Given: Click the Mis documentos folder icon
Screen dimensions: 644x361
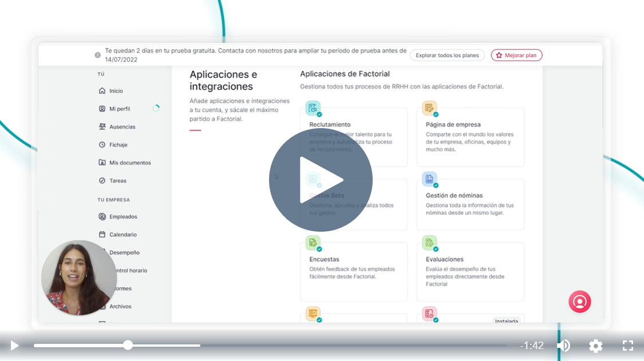Looking at the screenshot, I should (102, 162).
